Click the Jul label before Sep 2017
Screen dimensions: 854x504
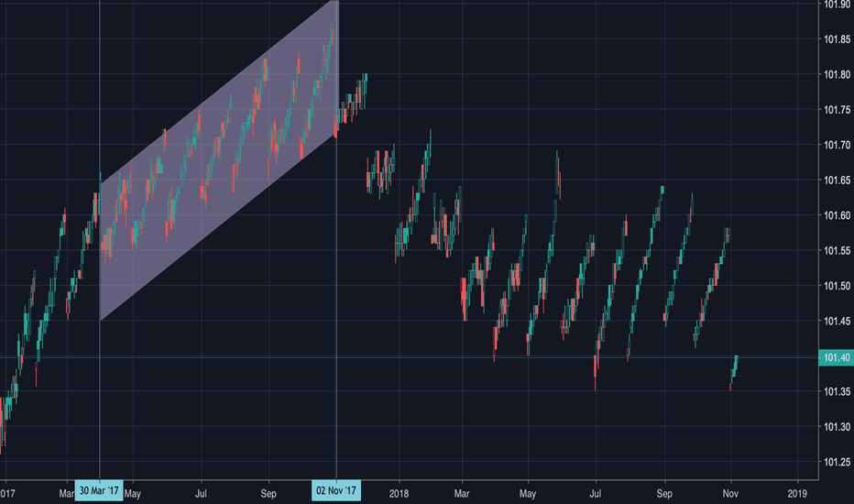point(201,494)
